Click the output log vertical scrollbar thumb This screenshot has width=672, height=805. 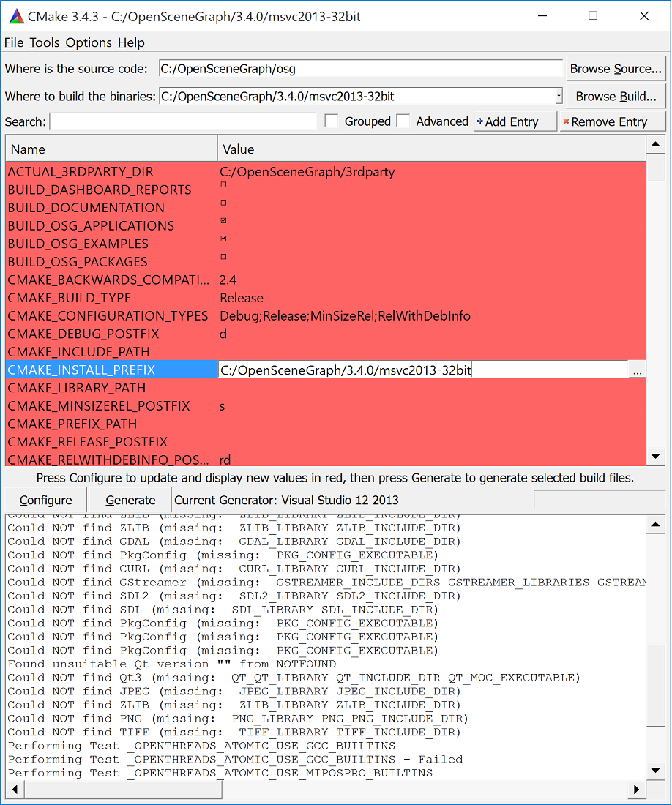coord(656,686)
